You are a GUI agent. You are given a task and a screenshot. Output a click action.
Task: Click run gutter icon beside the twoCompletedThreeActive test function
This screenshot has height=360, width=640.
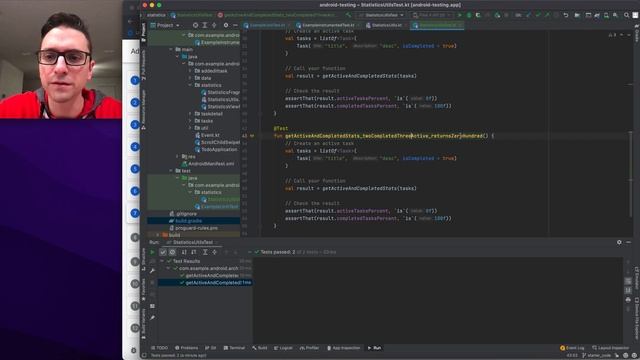pos(252,136)
